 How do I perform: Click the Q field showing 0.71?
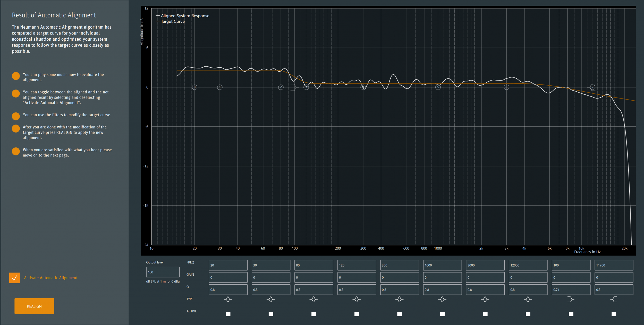(x=571, y=289)
